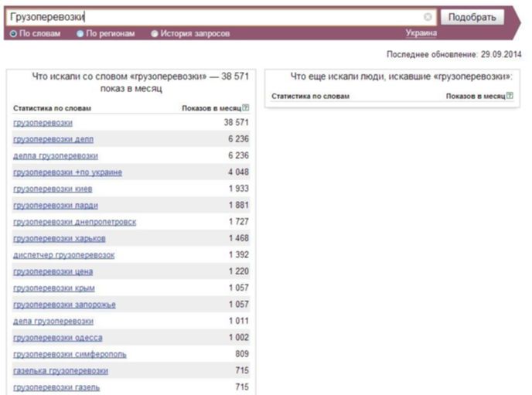
Task: Open the 'газелька грузоперевозки' link
Action: (61, 371)
